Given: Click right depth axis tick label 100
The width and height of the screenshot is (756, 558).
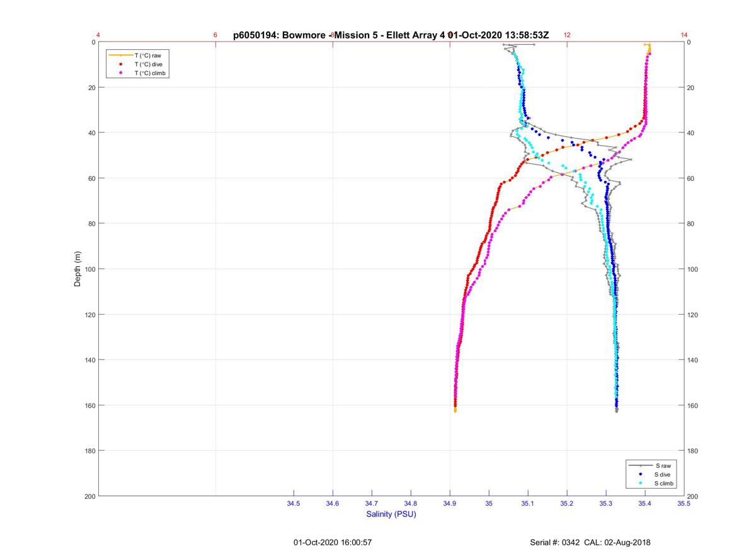Looking at the screenshot, I should [693, 269].
